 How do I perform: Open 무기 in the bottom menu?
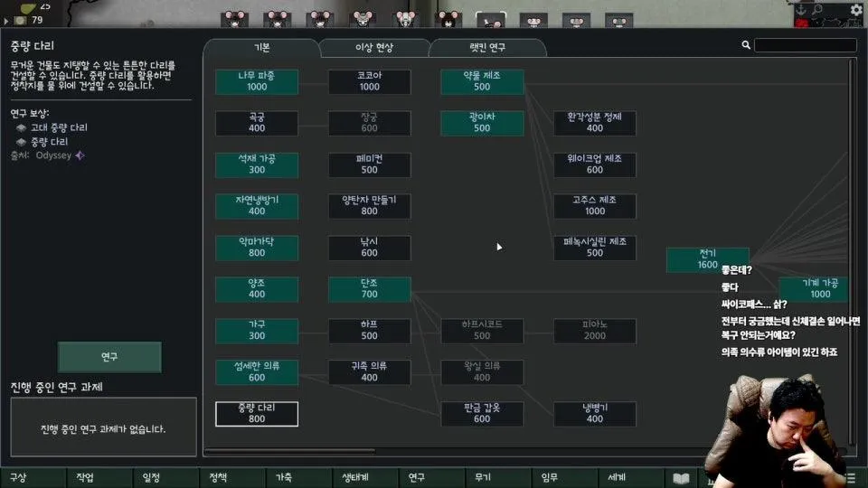click(x=498, y=477)
